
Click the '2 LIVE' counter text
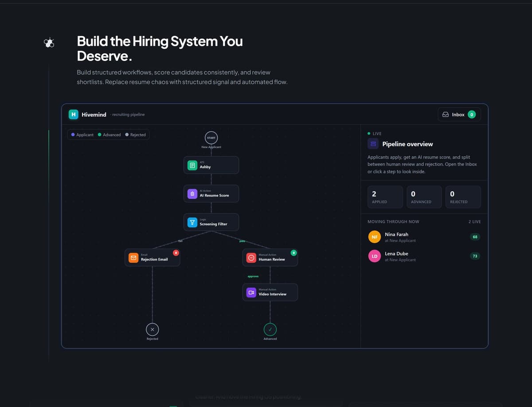[475, 221]
